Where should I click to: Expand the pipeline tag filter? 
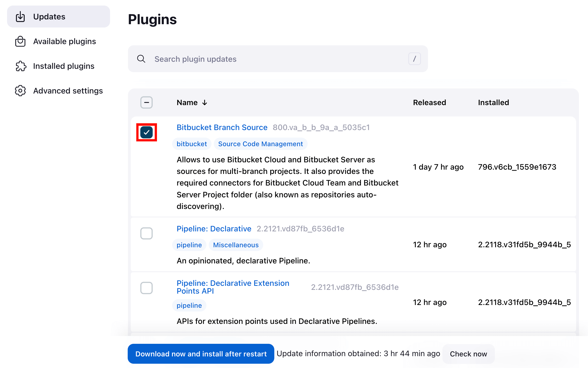point(190,245)
